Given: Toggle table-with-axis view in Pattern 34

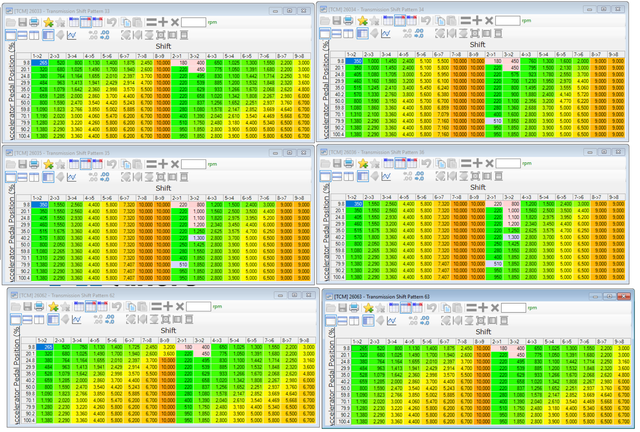Looking at the screenshot, I should [362, 33].
